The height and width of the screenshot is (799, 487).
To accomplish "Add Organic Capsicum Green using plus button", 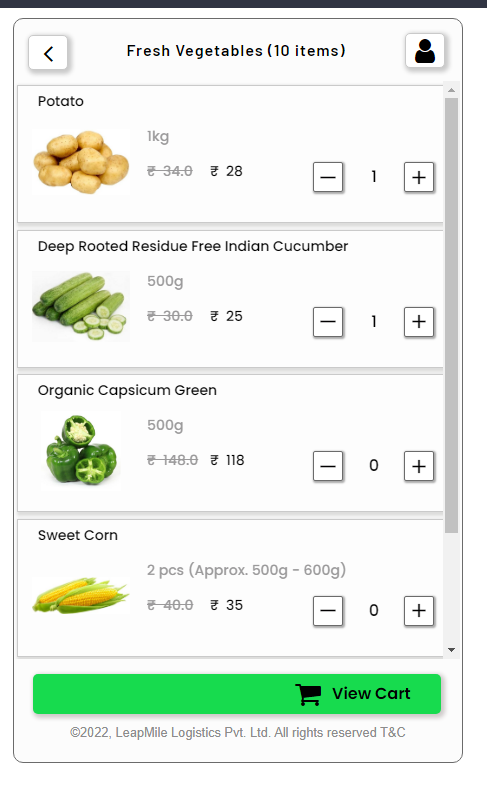I will 419,466.
